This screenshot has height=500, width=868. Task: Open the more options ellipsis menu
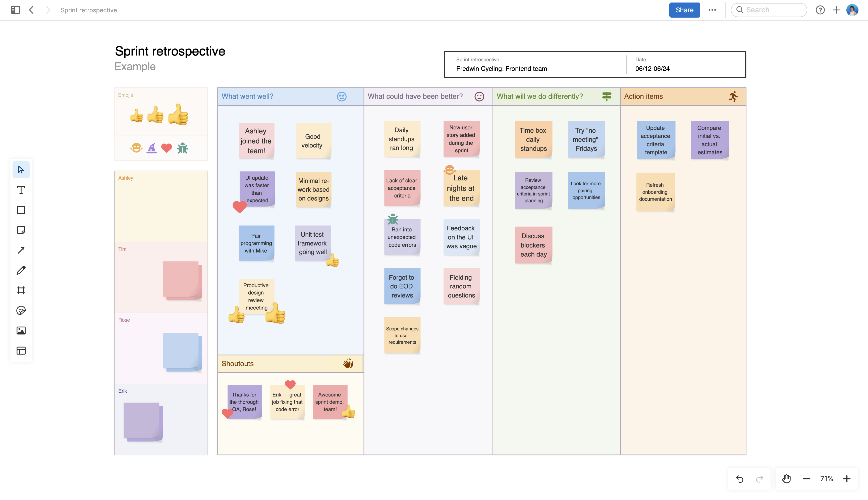(713, 10)
